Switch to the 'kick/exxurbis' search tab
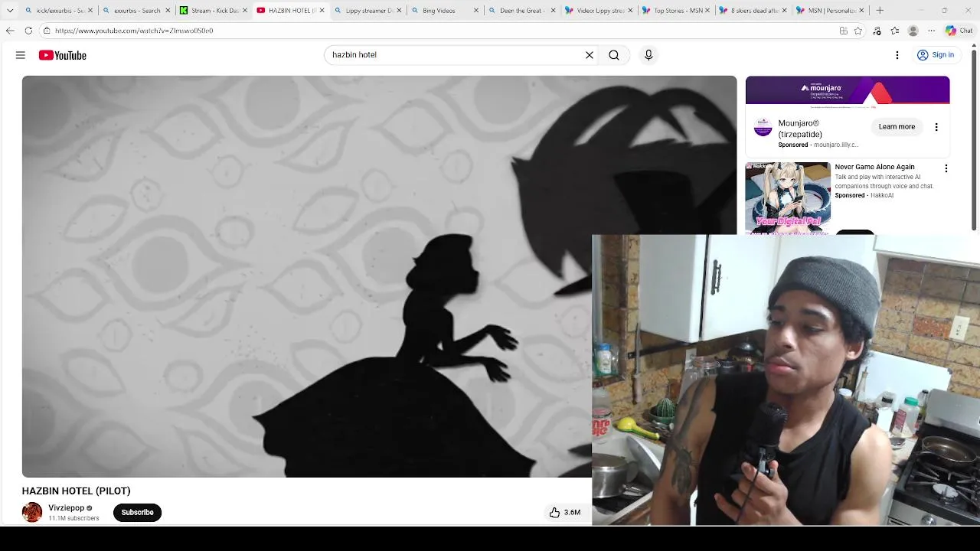Viewport: 980px width, 551px height. point(59,11)
